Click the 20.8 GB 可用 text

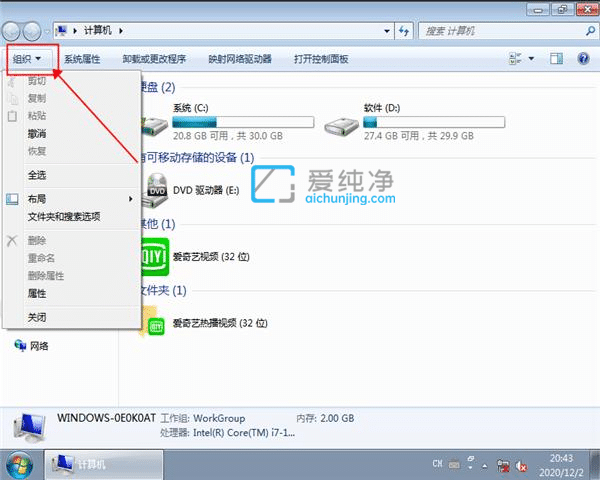point(200,136)
